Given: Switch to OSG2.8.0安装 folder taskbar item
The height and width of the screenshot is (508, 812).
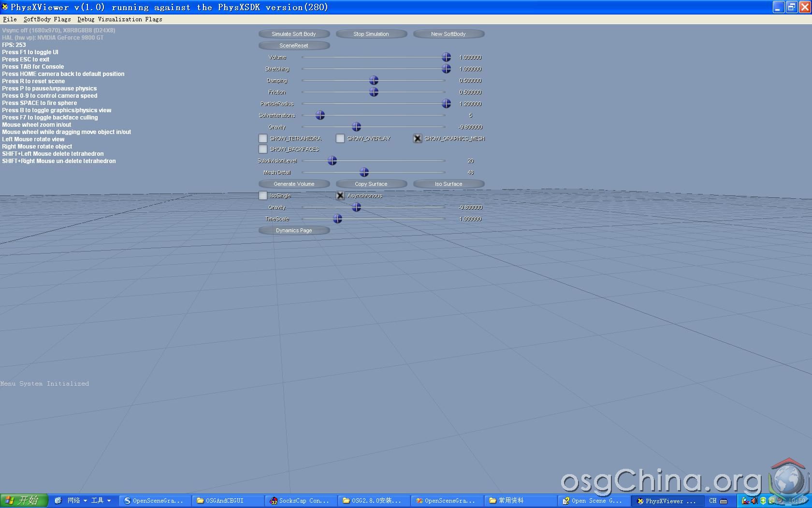Looking at the screenshot, I should coord(373,501).
